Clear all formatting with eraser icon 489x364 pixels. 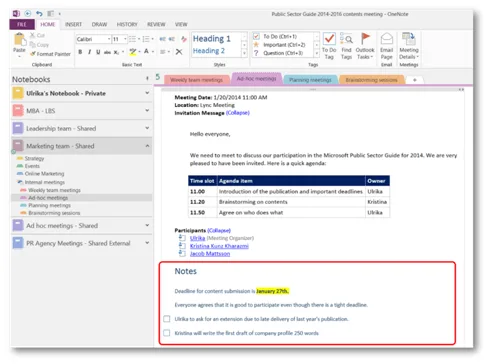pos(184,39)
